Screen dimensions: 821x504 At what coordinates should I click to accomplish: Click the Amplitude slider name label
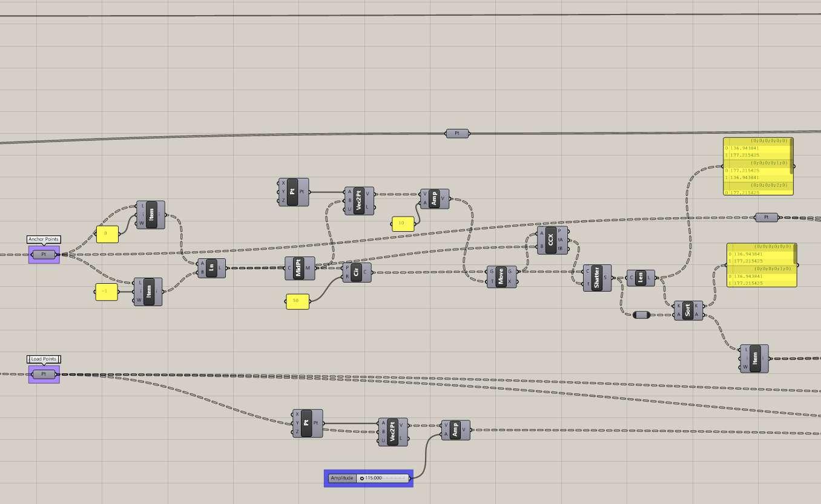tap(341, 478)
